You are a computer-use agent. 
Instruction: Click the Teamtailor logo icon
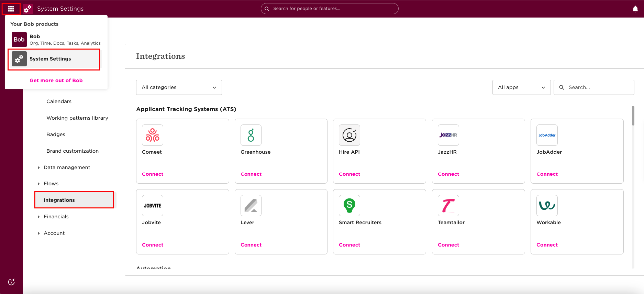(x=448, y=206)
